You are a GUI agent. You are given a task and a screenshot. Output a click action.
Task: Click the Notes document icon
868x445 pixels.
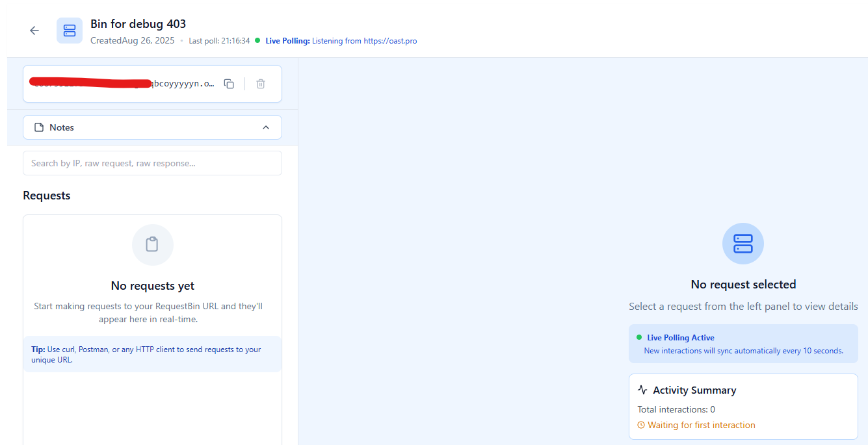(39, 127)
